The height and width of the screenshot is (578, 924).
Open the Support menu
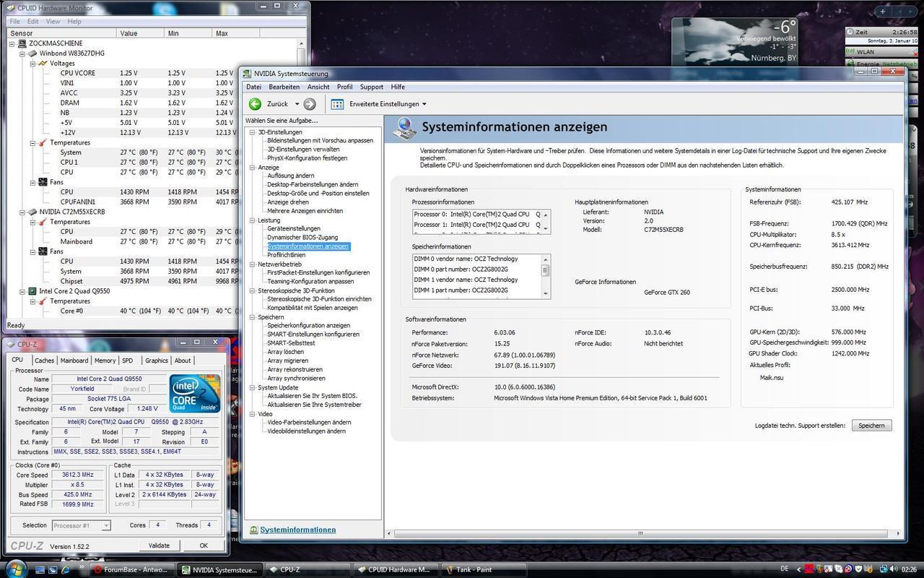[371, 87]
